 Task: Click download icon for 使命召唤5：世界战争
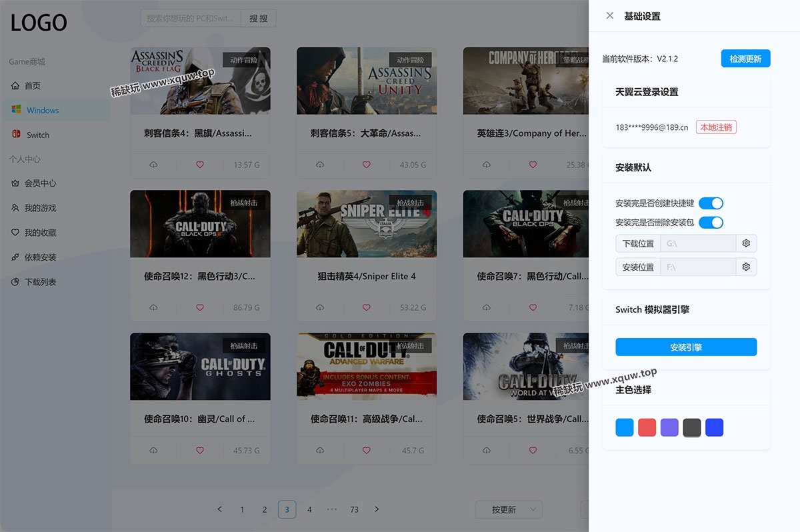click(487, 451)
